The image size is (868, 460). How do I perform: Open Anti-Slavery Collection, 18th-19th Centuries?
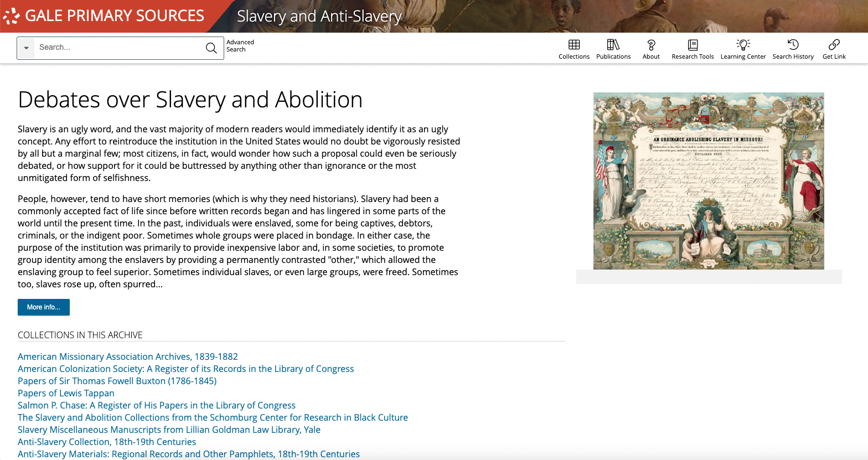(107, 442)
